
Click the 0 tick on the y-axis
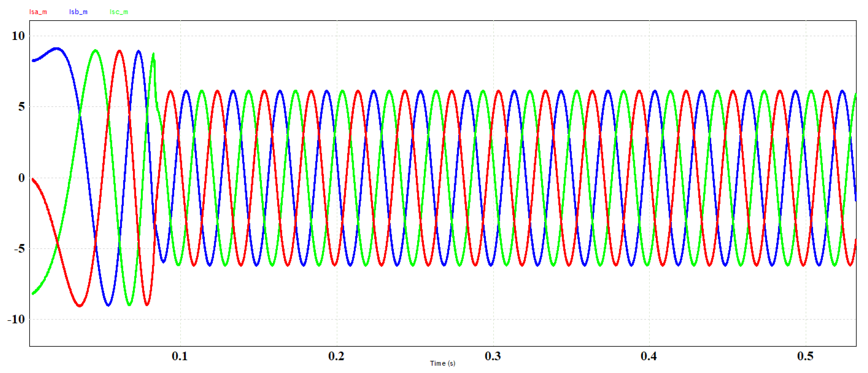coord(22,178)
